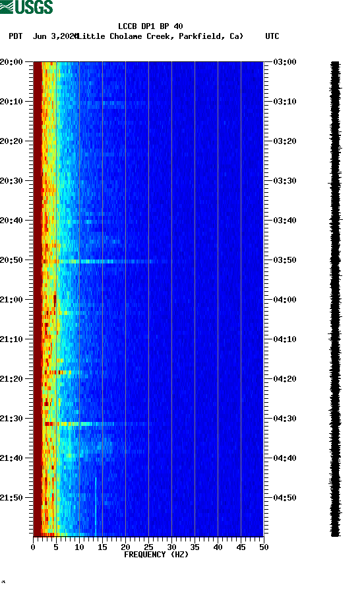Click the '30' frequency axis label
This screenshot has width=364, height=589.
171,547
